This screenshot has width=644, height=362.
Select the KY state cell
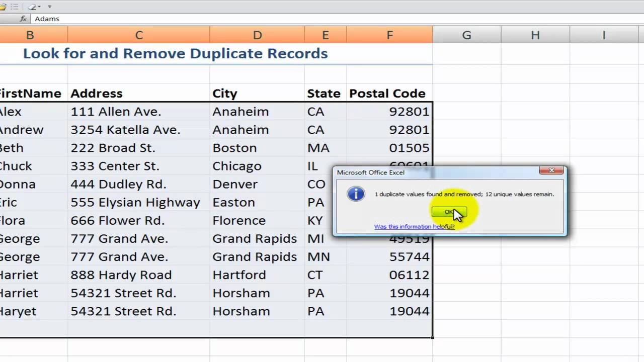tap(318, 220)
